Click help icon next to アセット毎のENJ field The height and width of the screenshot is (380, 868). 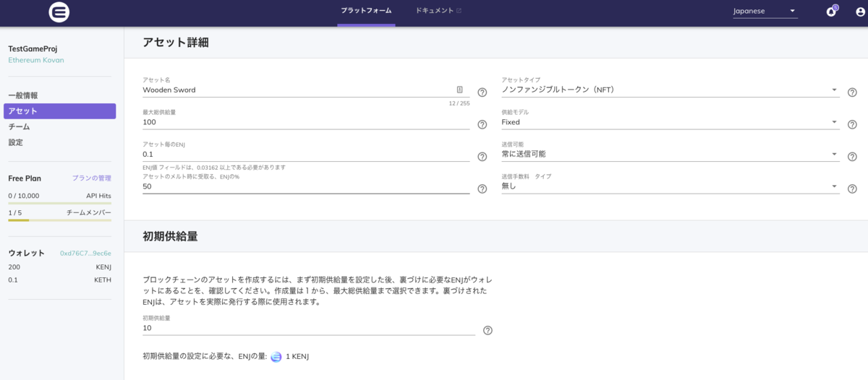coord(482,157)
